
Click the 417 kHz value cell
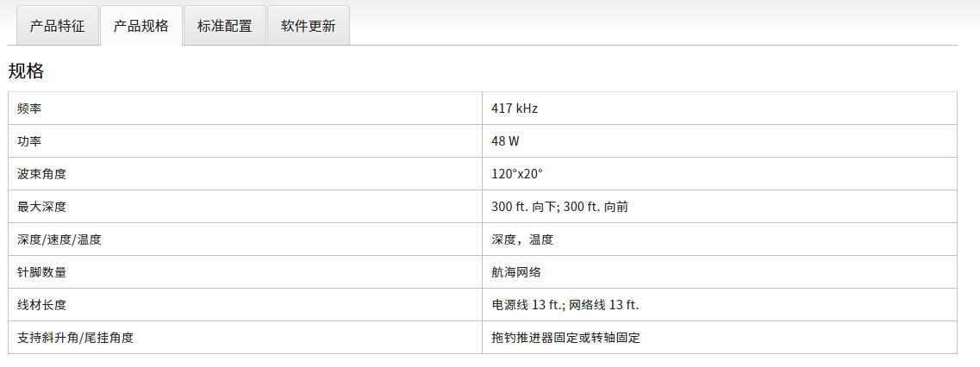(515, 109)
